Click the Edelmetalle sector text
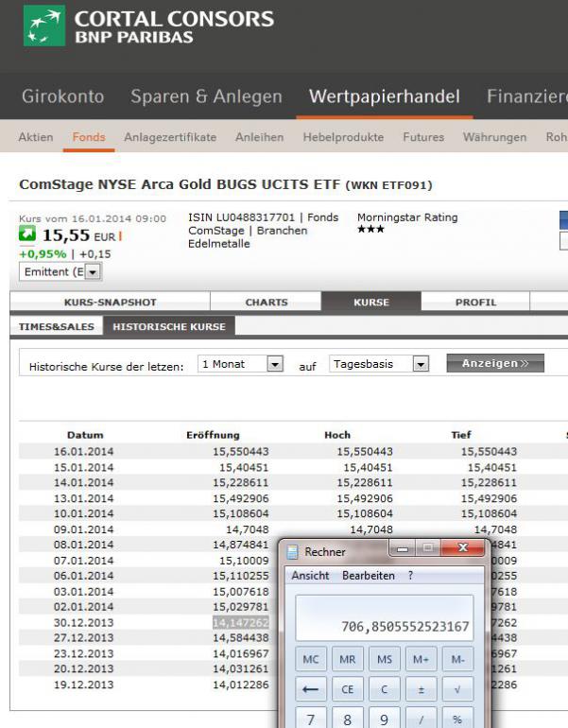The height and width of the screenshot is (728, 568). (219, 244)
